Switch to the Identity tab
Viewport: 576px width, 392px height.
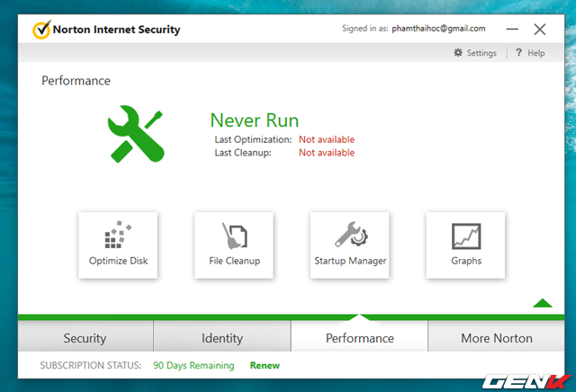click(222, 336)
